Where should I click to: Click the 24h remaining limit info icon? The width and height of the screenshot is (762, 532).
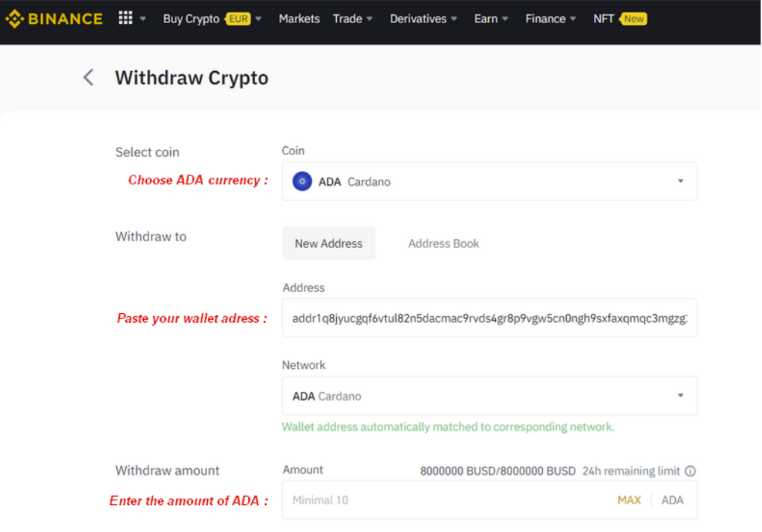[690, 471]
